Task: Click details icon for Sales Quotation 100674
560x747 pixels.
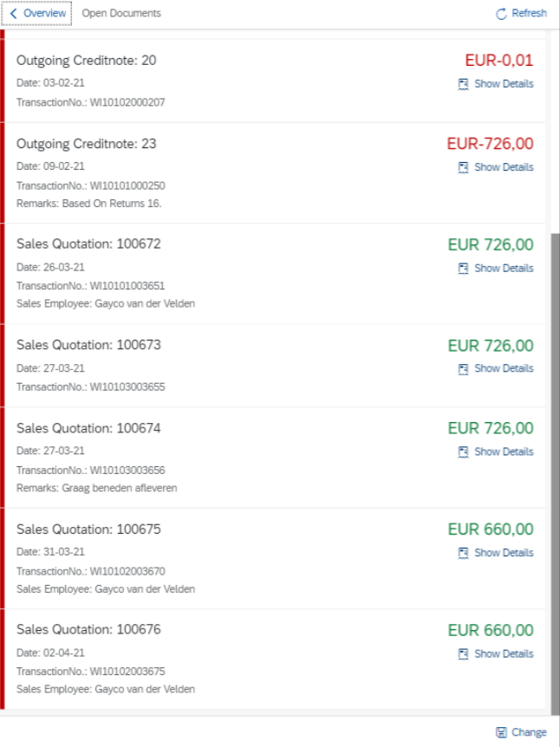Action: click(x=463, y=451)
